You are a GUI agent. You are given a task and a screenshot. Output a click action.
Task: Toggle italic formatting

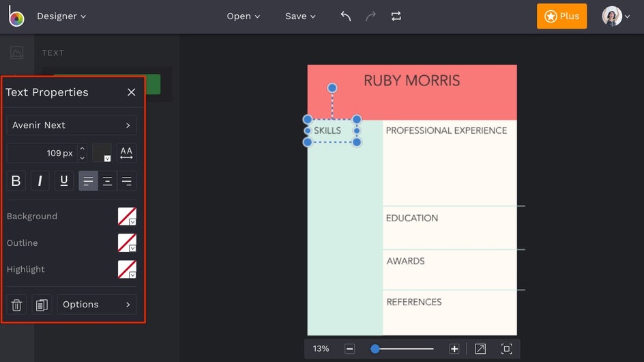tap(40, 181)
